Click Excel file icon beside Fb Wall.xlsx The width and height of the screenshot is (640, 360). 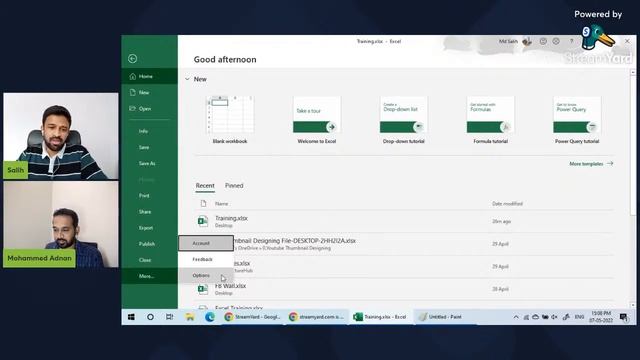pos(203,289)
